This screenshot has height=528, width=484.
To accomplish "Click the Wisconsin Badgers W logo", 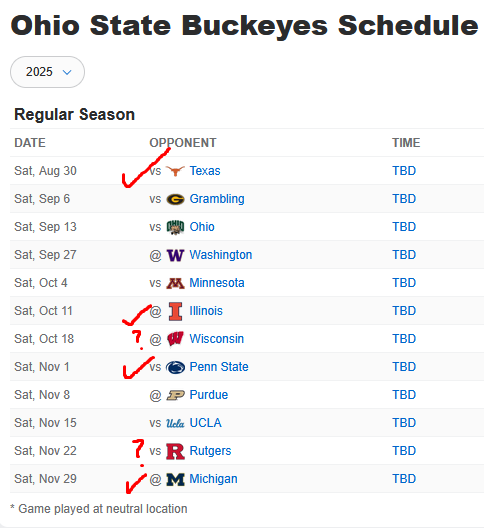I will 175,339.
